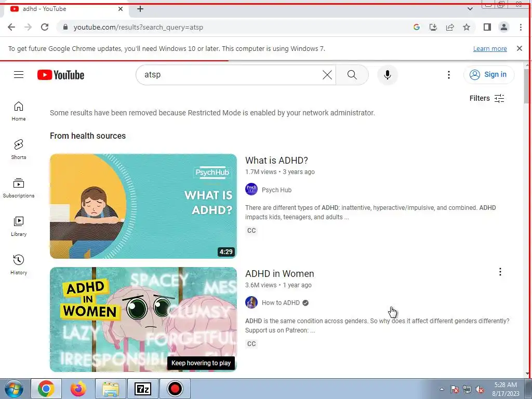Open the Windows Start menu
The height and width of the screenshot is (399, 532).
coord(14,389)
